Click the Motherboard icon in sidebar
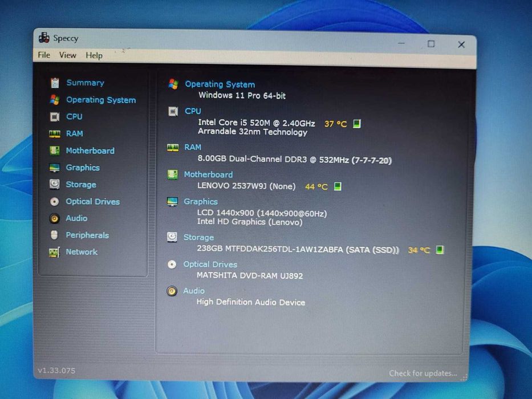This screenshot has height=399, width=532. point(55,150)
